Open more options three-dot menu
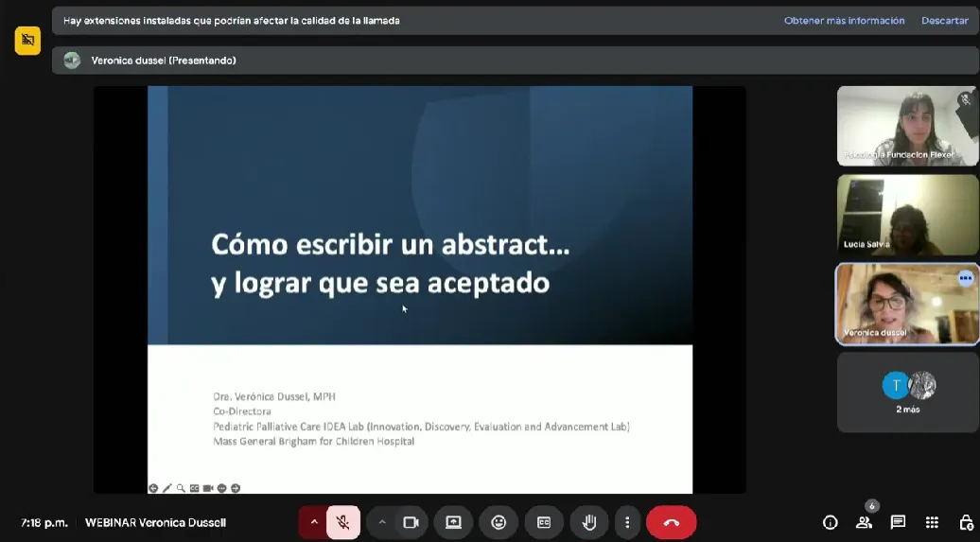This screenshot has width=980, height=542. pos(627,523)
